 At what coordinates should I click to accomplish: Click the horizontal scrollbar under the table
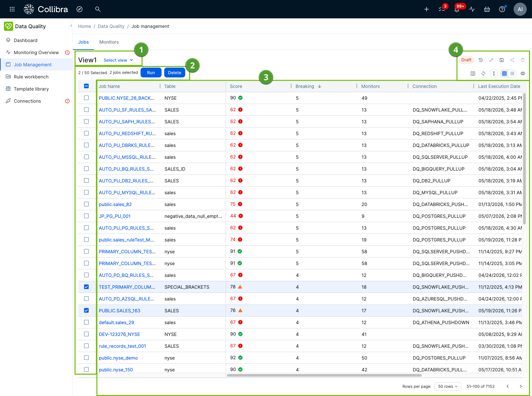(x=324, y=375)
